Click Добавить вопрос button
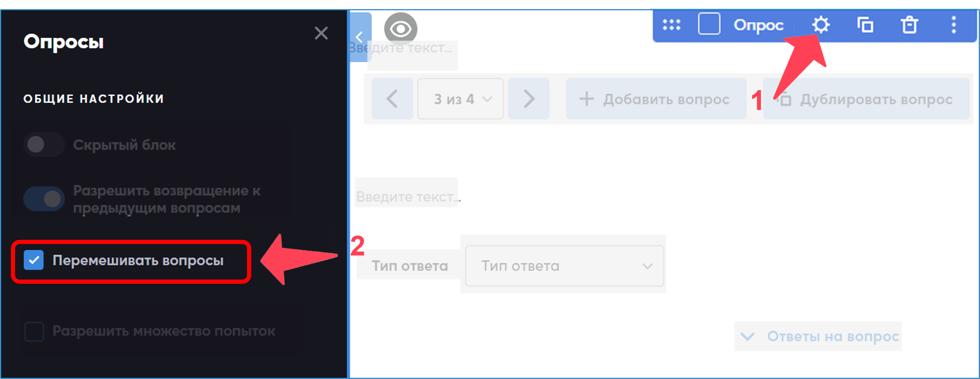 [656, 99]
